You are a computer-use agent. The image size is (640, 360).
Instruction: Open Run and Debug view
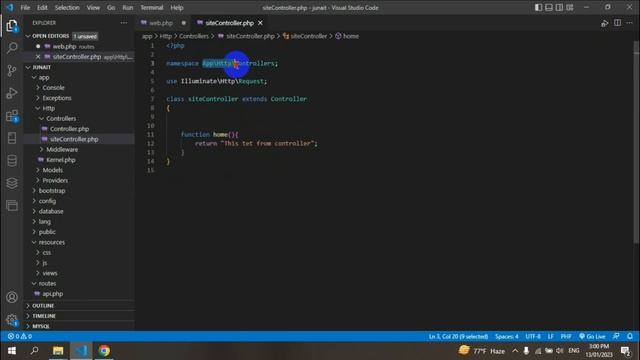coord(12,93)
